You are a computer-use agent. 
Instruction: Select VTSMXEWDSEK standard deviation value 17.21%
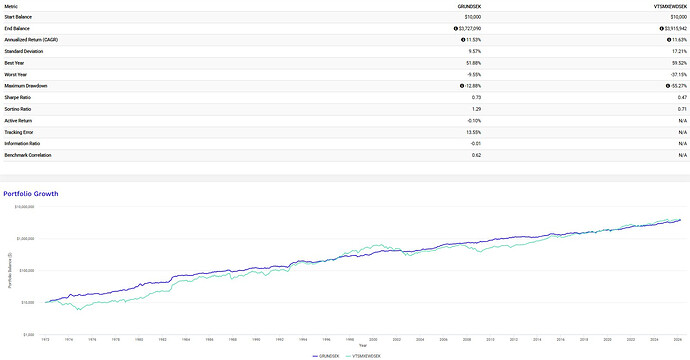pyautogui.click(x=679, y=51)
